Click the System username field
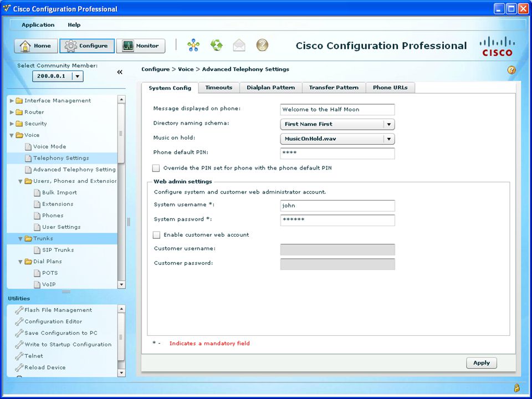The image size is (532, 399). coord(337,206)
